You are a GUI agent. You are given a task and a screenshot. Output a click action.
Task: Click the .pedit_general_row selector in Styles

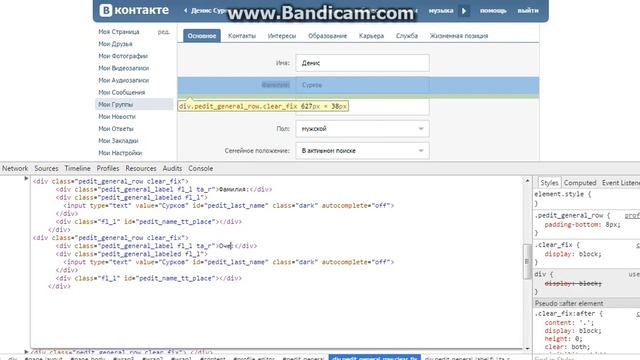point(569,216)
